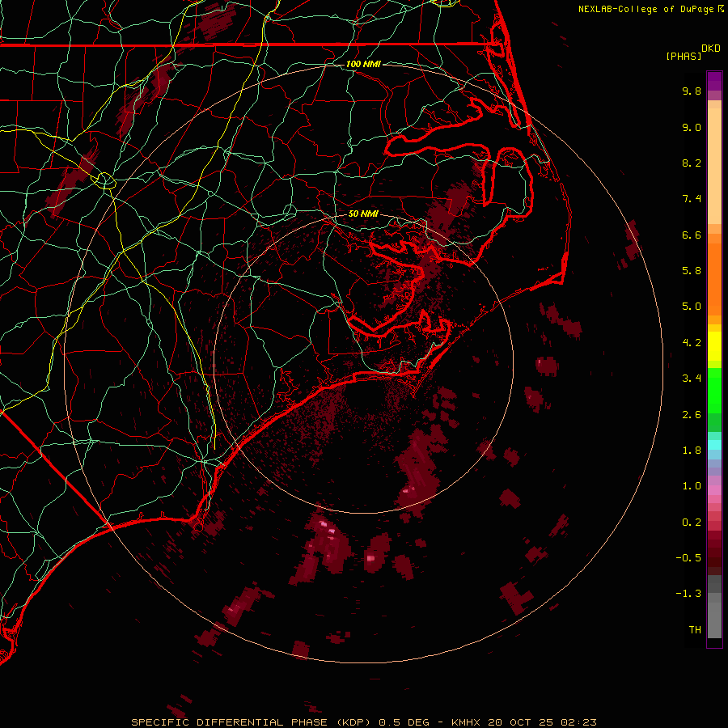Click the pink segment of the color bar
This screenshot has width=728, height=728.
click(x=714, y=490)
